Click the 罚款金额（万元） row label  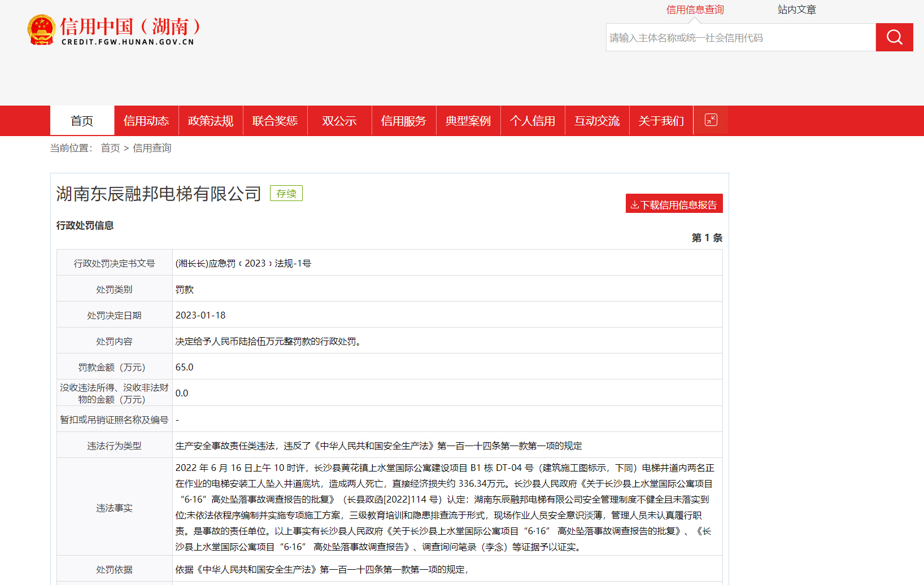114,367
